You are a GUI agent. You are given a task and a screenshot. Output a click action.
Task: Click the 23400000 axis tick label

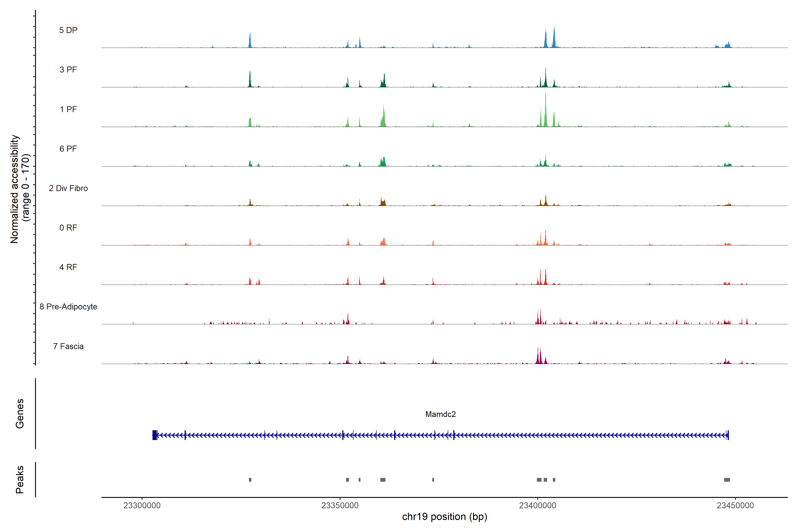pyautogui.click(x=537, y=506)
